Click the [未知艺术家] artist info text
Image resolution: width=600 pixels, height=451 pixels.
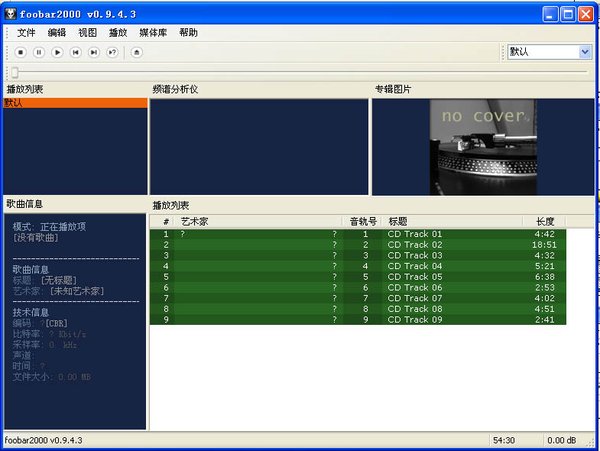click(77, 291)
